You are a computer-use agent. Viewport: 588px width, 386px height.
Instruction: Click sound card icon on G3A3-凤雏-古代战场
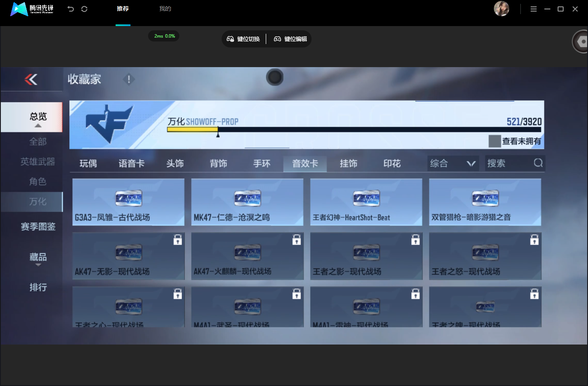[129, 198]
